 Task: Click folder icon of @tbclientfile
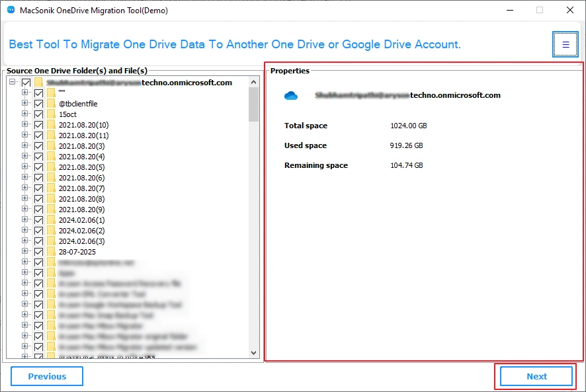(x=52, y=104)
